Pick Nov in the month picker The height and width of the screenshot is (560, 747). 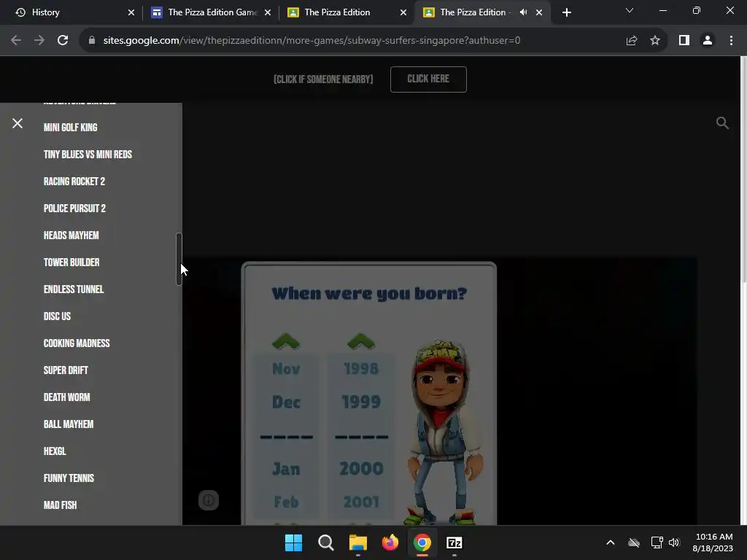(x=286, y=368)
